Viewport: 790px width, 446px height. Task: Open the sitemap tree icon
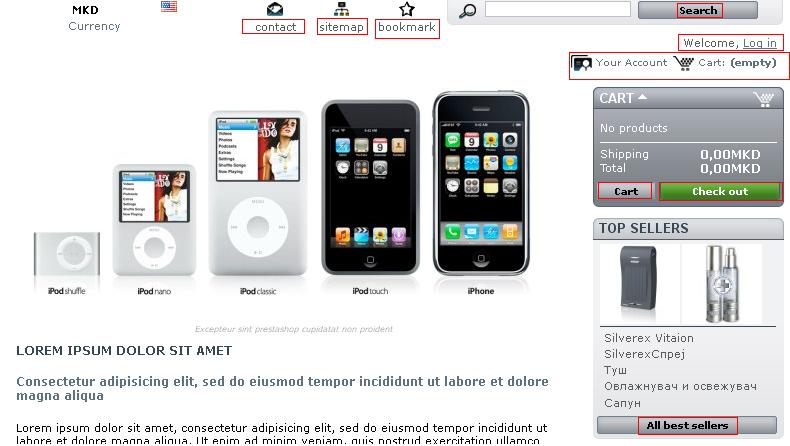[342, 9]
